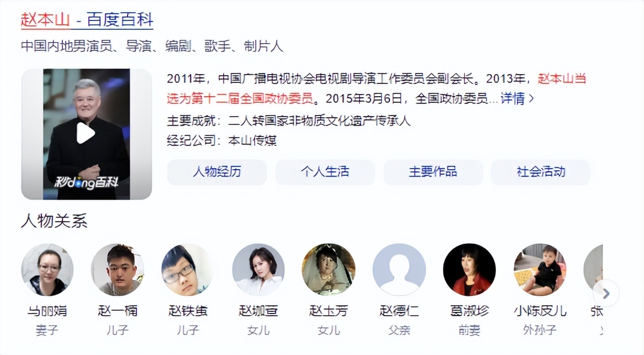Show more relations with the next arrow
Image resolution: width=644 pixels, height=355 pixels.
pos(606,293)
